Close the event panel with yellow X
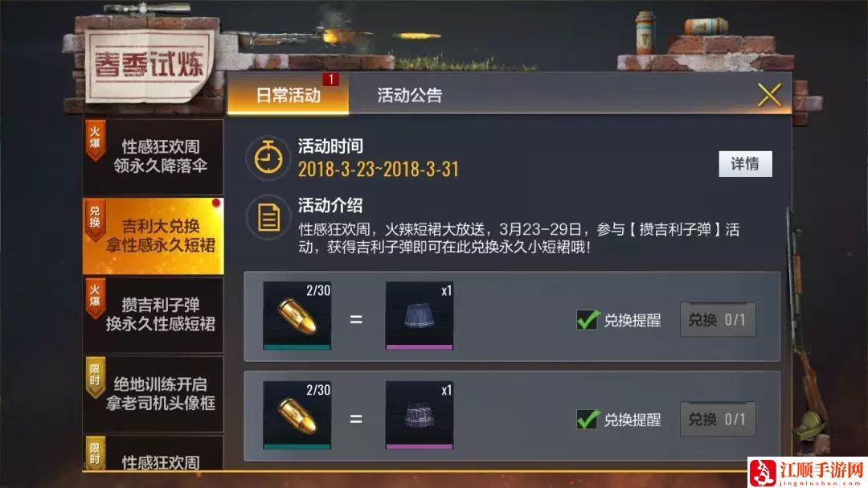 click(769, 95)
